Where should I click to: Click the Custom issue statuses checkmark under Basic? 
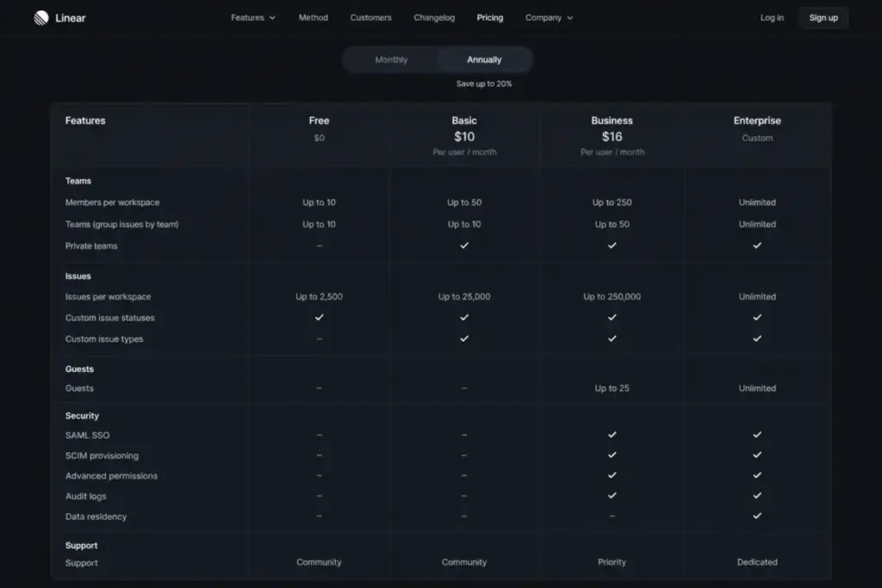coord(464,318)
